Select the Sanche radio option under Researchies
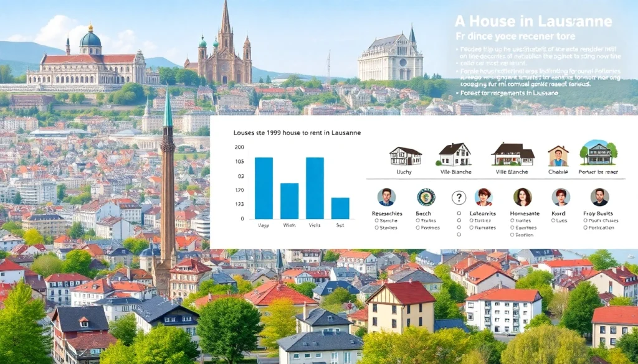This screenshot has height=364, width=638. pyautogui.click(x=378, y=220)
